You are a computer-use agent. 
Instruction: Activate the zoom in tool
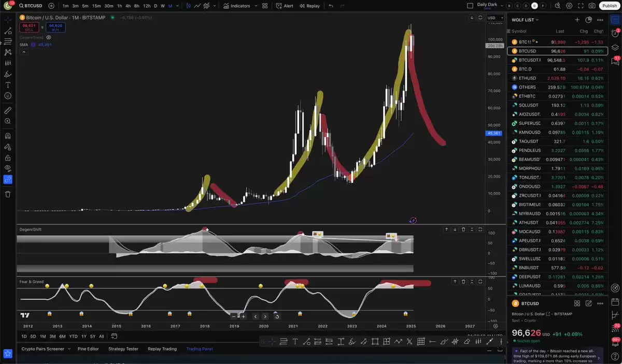click(x=8, y=121)
